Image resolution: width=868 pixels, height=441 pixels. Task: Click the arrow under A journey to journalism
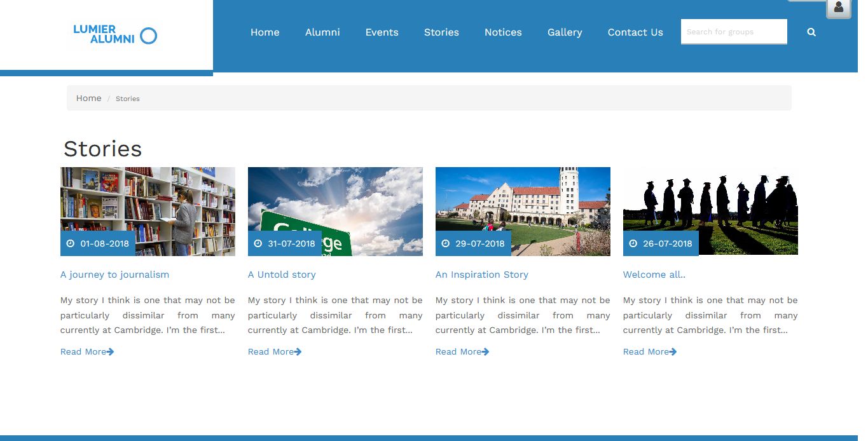(110, 351)
